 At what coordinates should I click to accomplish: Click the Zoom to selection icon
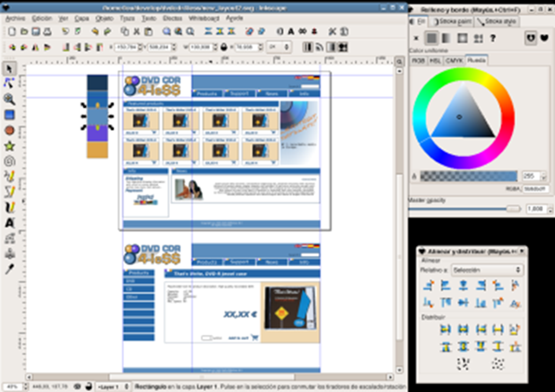pos(166,31)
